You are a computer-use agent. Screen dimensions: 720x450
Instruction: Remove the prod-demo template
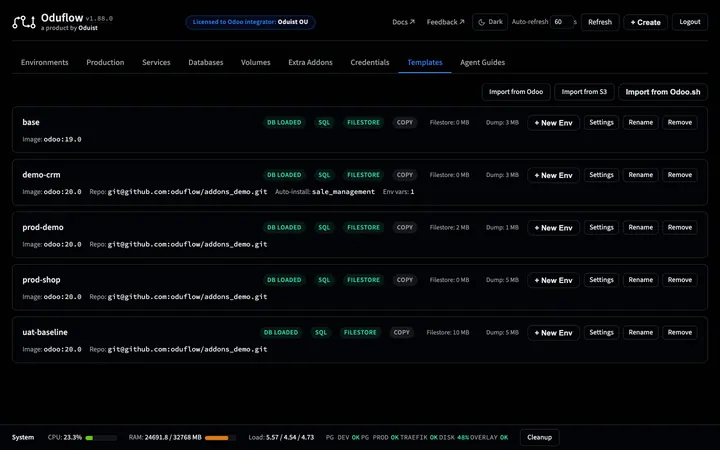[x=680, y=227]
